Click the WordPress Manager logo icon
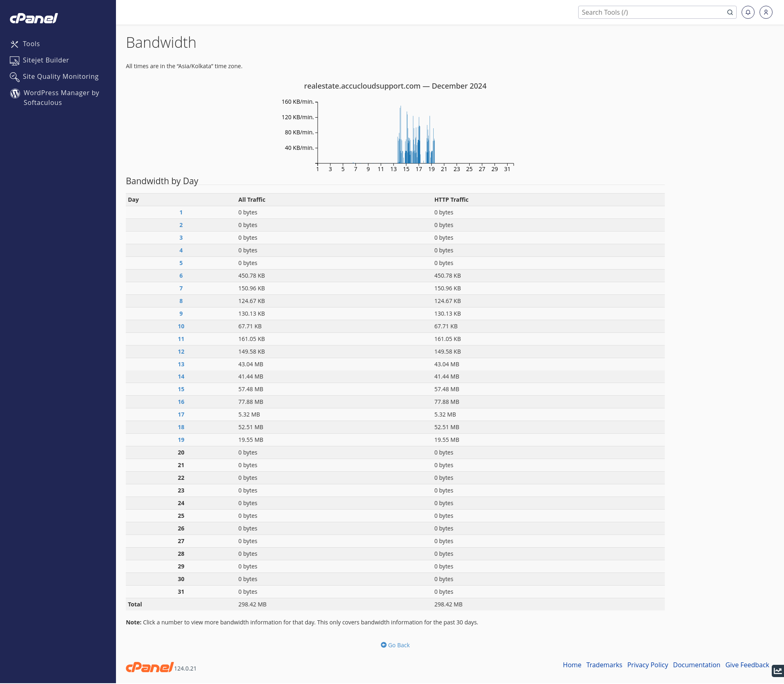Viewport: 784px width, 684px height. click(x=15, y=94)
